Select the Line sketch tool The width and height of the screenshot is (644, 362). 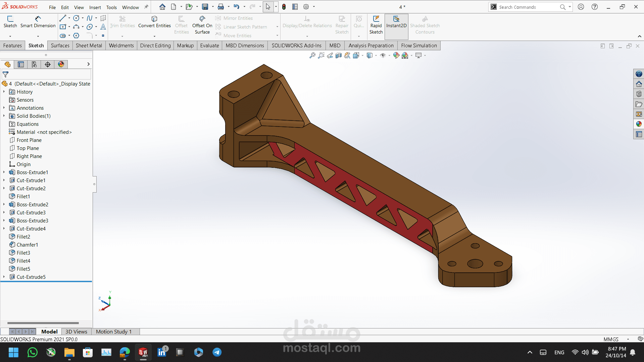63,18
